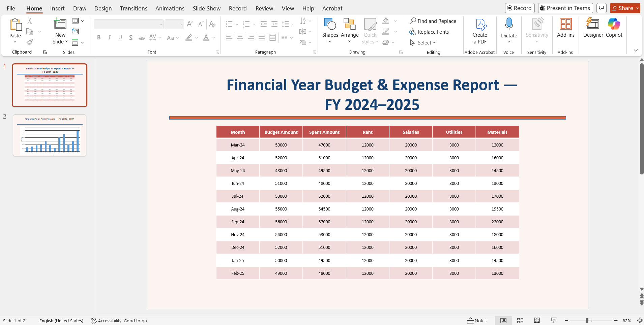Click Replace Fonts
This screenshot has height=325, width=644.
(x=429, y=32)
